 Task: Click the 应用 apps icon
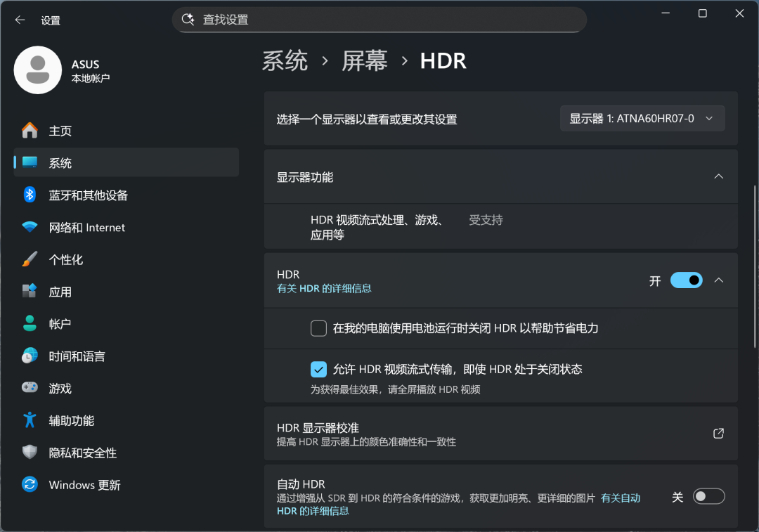(30, 291)
